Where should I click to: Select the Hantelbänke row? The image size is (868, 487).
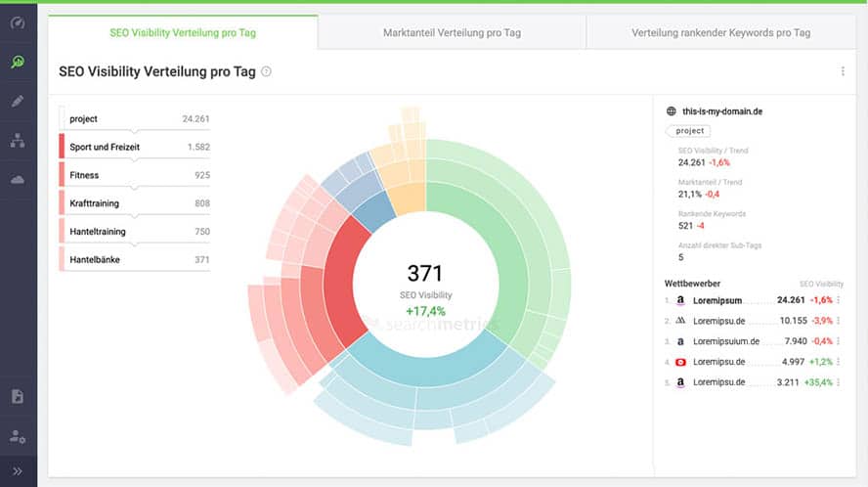(135, 259)
